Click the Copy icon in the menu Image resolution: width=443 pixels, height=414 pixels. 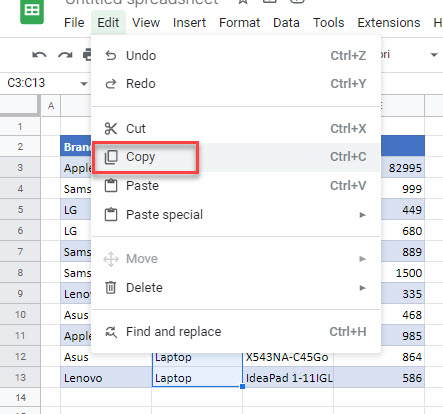pos(111,157)
